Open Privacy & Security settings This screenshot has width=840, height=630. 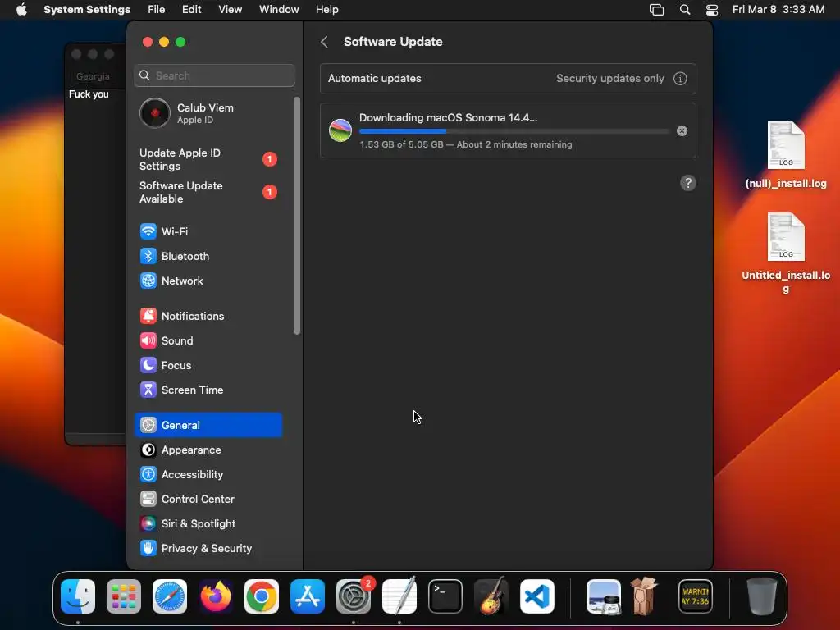pyautogui.click(x=208, y=549)
